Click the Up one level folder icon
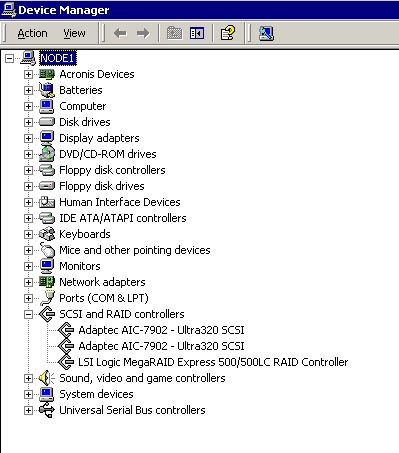 (x=174, y=33)
